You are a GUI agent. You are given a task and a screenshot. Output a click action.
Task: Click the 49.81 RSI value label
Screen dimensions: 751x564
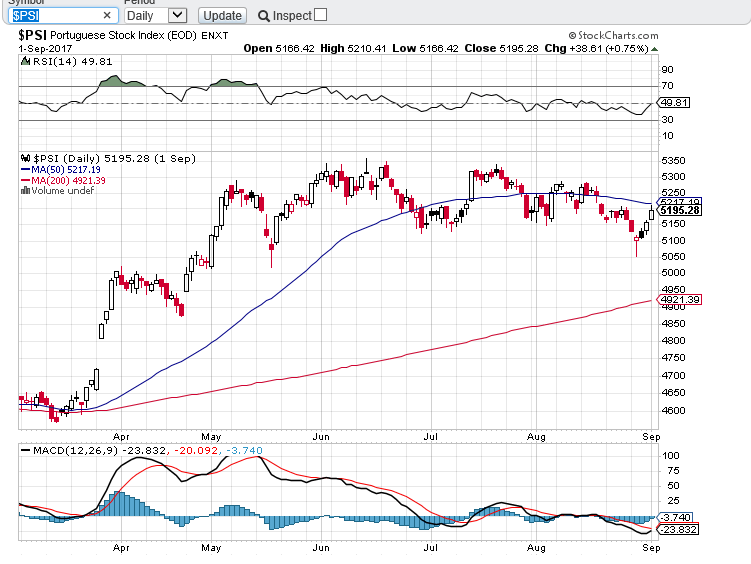[x=674, y=102]
